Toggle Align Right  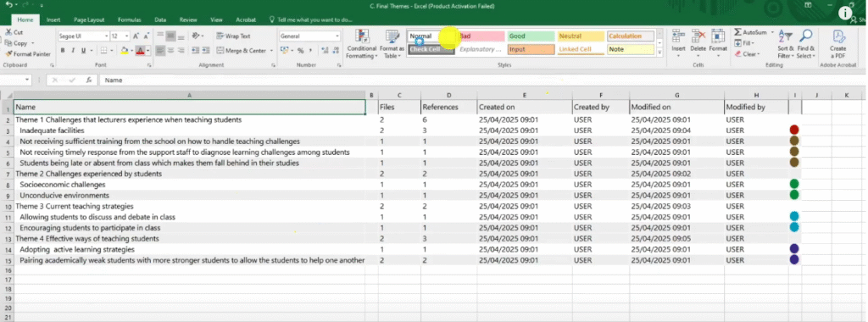[x=181, y=50]
